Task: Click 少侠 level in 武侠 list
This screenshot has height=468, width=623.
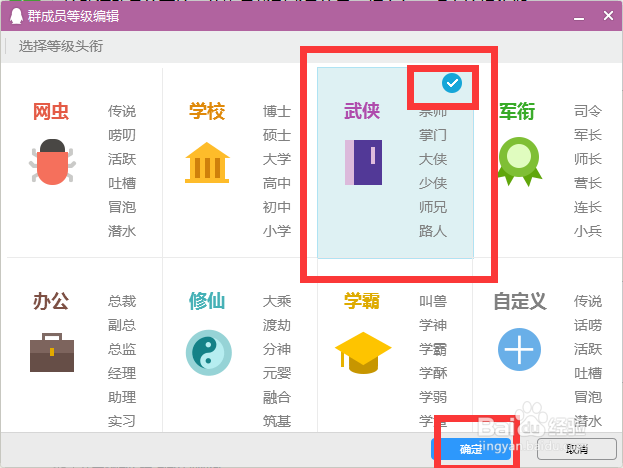Action: [x=433, y=183]
